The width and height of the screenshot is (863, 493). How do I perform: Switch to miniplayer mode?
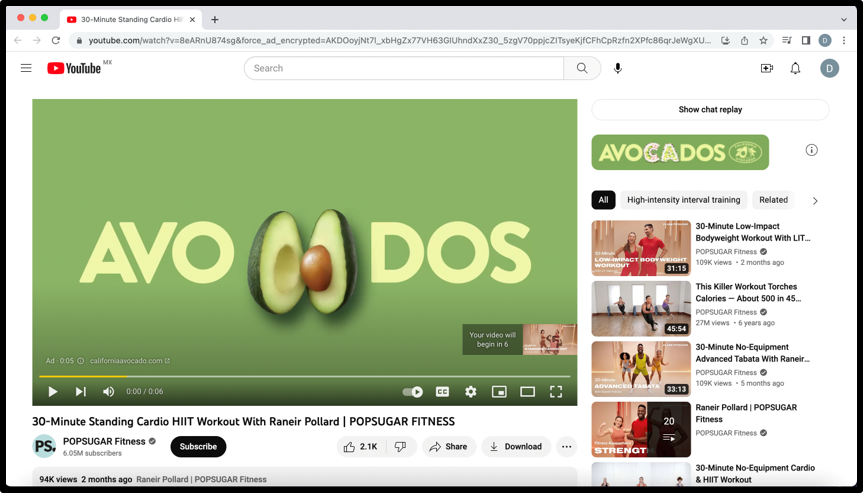pyautogui.click(x=499, y=392)
